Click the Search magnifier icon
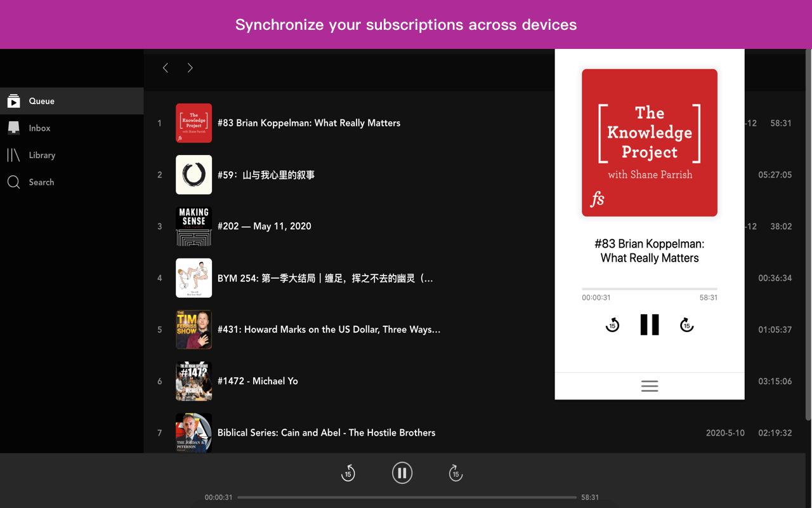Image resolution: width=812 pixels, height=508 pixels. coord(13,182)
